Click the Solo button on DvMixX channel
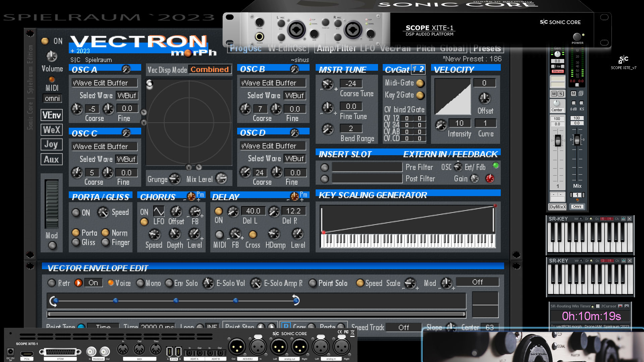Viewport: 644px width, 362px height. pyautogui.click(x=561, y=94)
